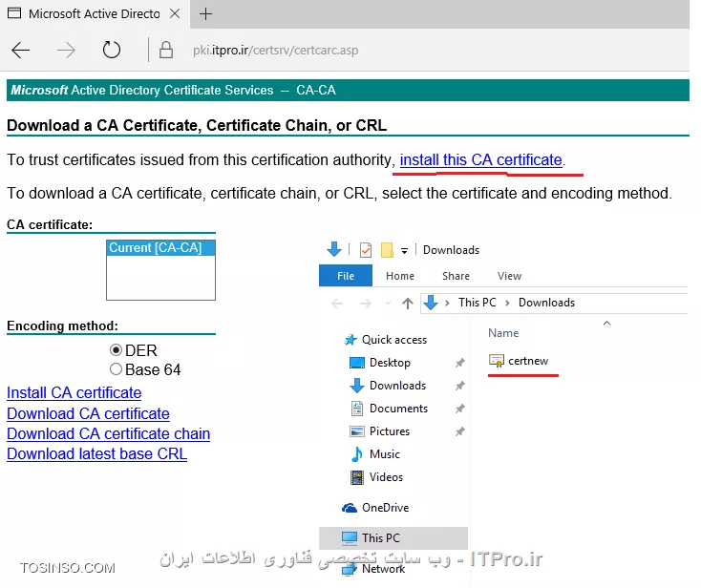
Task: Click the pin icon next to Downloads
Action: click(x=459, y=386)
